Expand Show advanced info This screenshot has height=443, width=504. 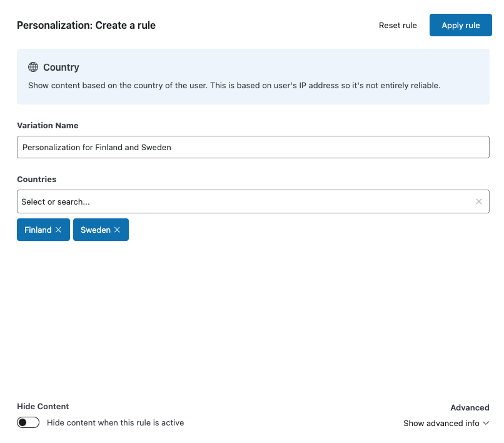[441, 423]
